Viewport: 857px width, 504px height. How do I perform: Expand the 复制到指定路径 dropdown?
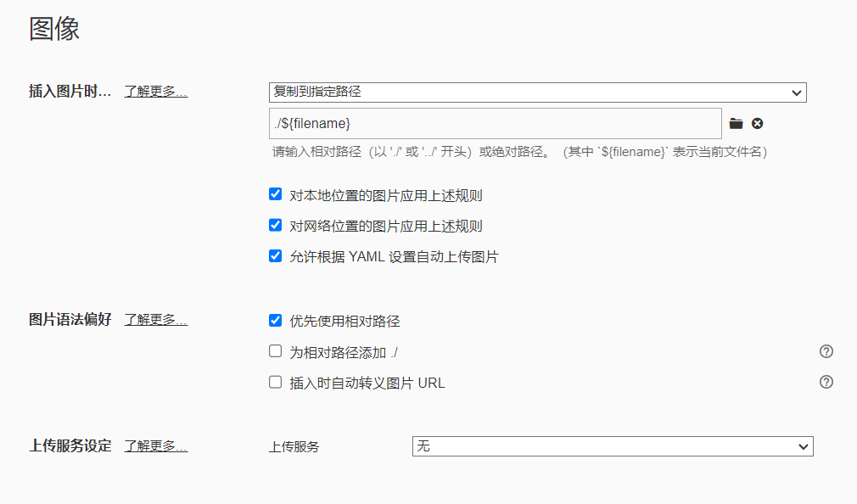click(x=537, y=92)
